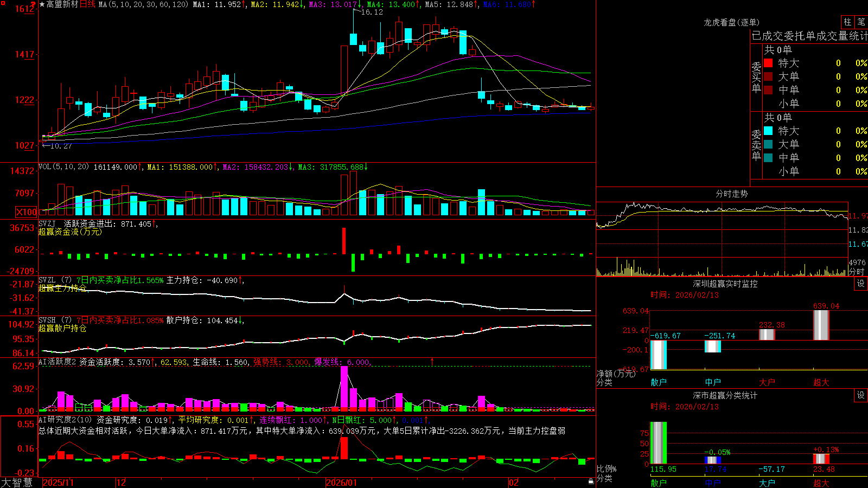The image size is (868, 488).
Task: Click the 散户 bar in 深圳超赢实时监控 chart
Action: tap(659, 355)
